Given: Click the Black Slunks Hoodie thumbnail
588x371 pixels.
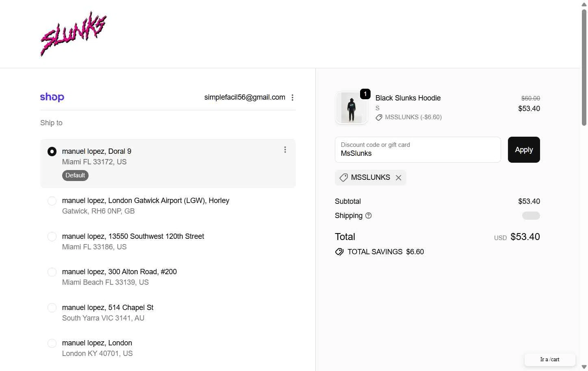Looking at the screenshot, I should click(351, 107).
